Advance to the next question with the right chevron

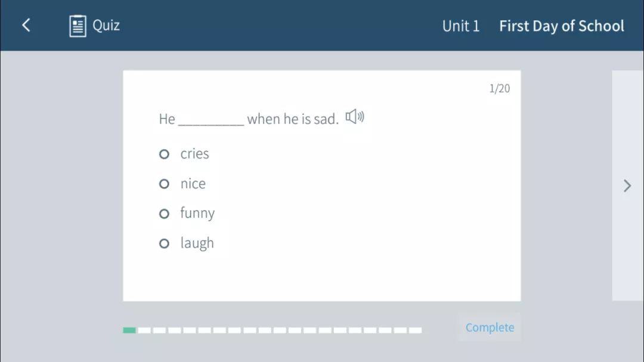[x=627, y=185]
